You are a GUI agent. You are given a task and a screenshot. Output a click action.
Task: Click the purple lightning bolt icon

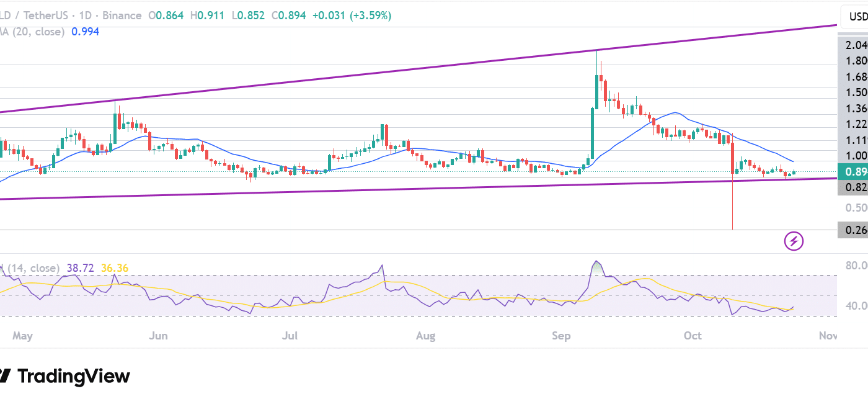tap(794, 241)
